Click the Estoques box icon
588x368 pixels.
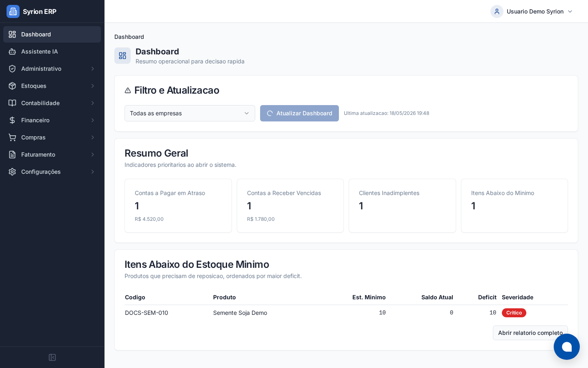click(12, 86)
